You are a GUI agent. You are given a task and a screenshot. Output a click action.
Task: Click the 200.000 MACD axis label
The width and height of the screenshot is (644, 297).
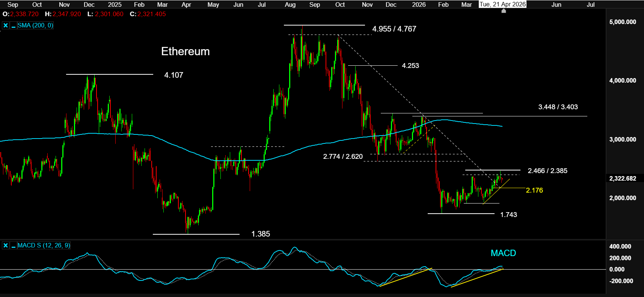(620, 258)
